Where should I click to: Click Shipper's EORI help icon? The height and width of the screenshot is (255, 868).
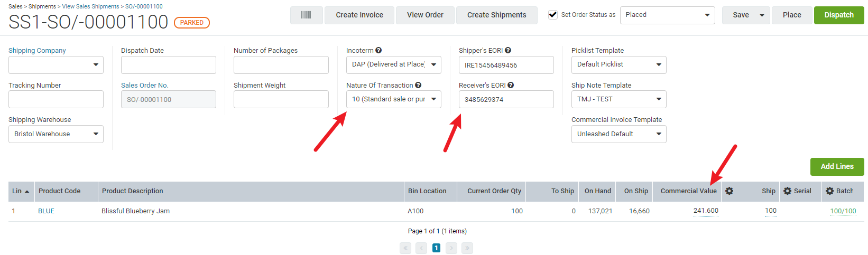coord(508,50)
